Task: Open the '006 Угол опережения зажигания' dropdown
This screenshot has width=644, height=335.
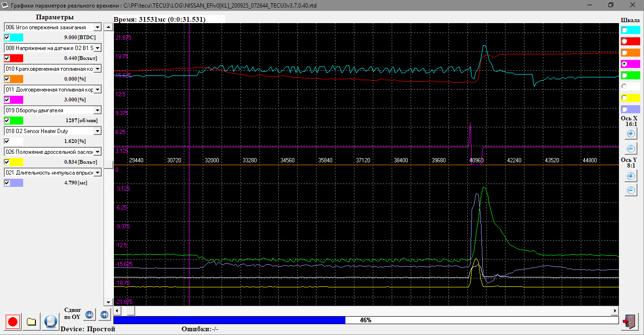Action: tap(97, 27)
